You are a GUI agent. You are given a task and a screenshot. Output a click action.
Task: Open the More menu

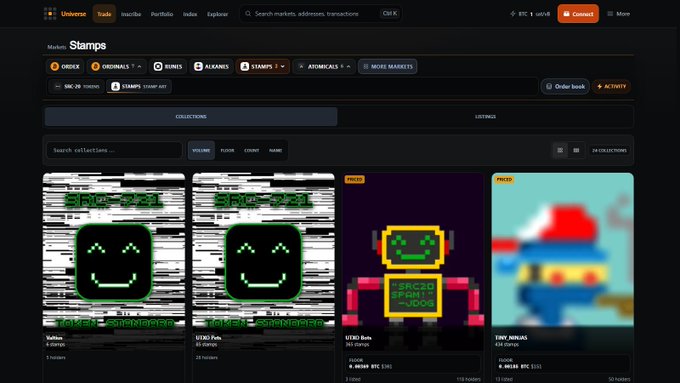[x=618, y=14]
